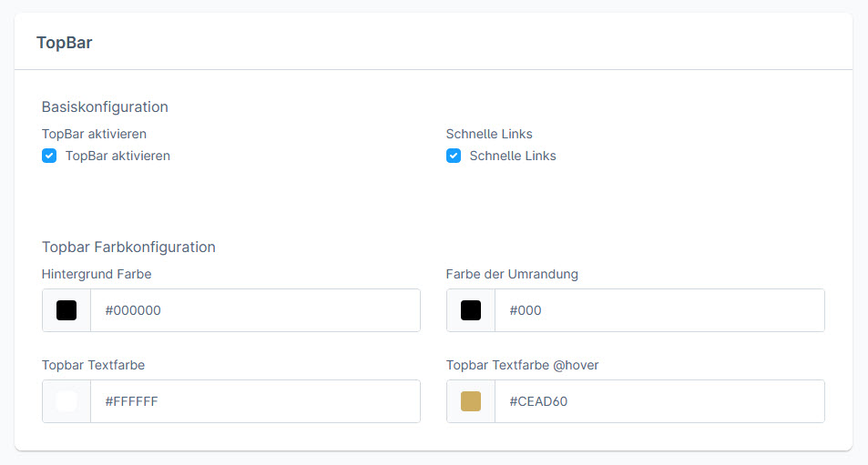Open the white Topbar Textfarbe color swatch
This screenshot has height=465, width=868.
pos(66,401)
